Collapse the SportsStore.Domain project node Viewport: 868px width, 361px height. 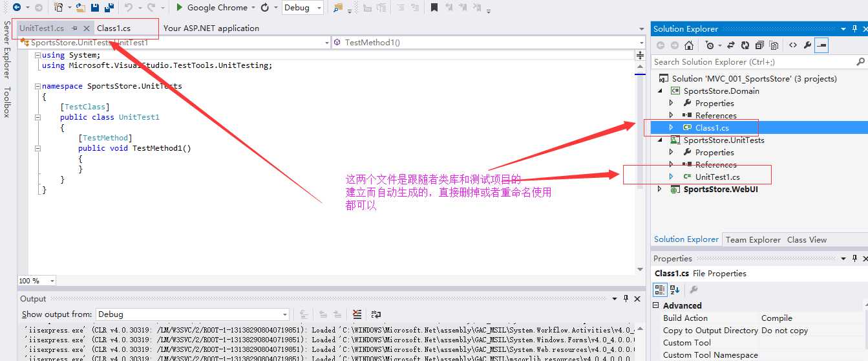point(660,91)
